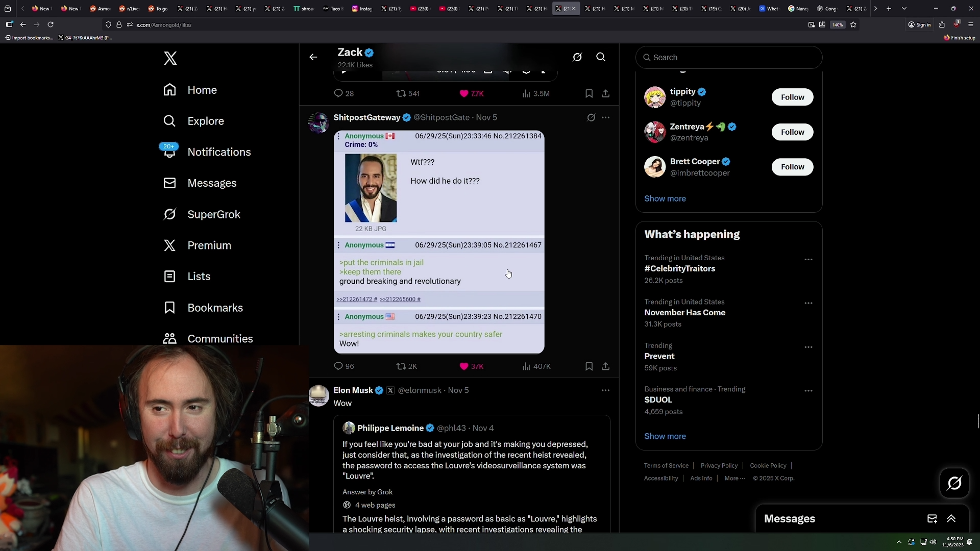Bookmark the ShitpostGateway post
980x551 pixels.
pyautogui.click(x=589, y=366)
